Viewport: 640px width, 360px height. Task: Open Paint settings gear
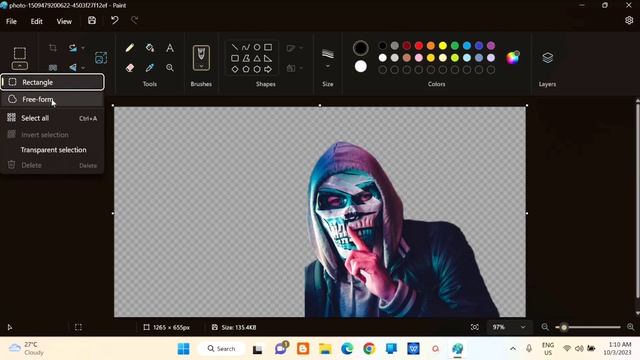coord(629,20)
